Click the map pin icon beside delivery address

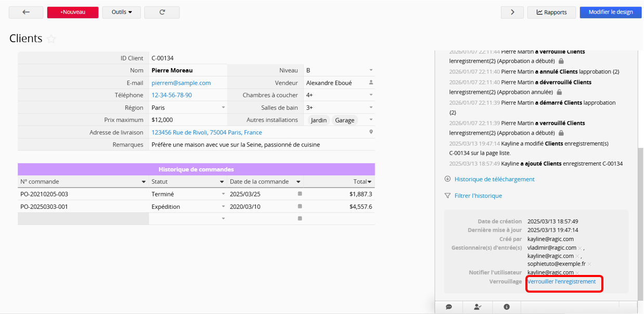coord(371,132)
